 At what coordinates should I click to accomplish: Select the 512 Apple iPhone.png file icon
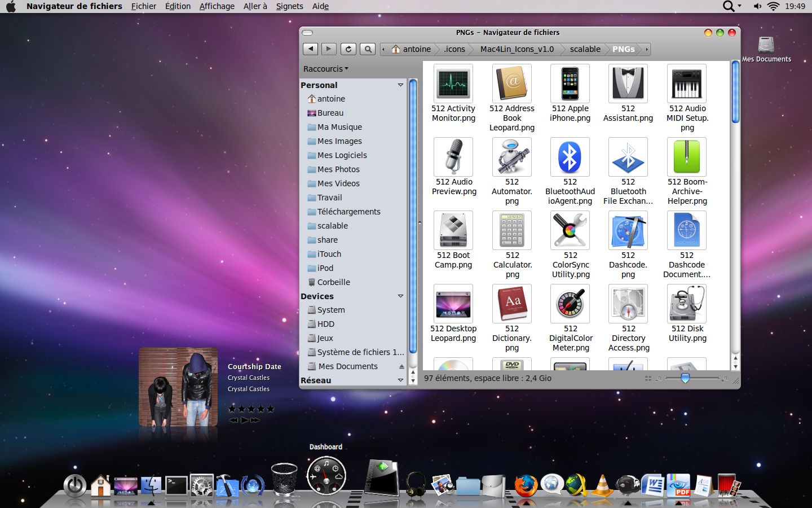click(570, 84)
